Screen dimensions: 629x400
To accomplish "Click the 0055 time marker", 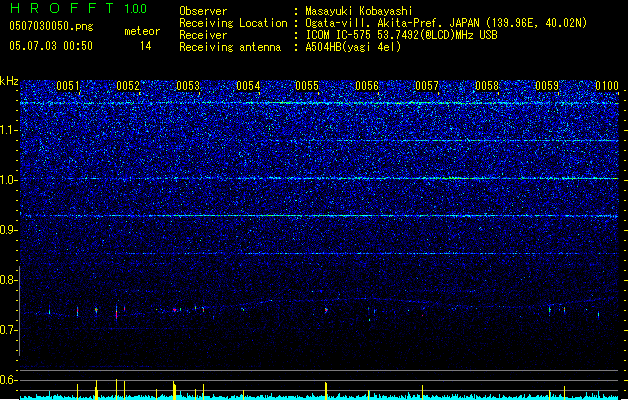I will click(307, 86).
